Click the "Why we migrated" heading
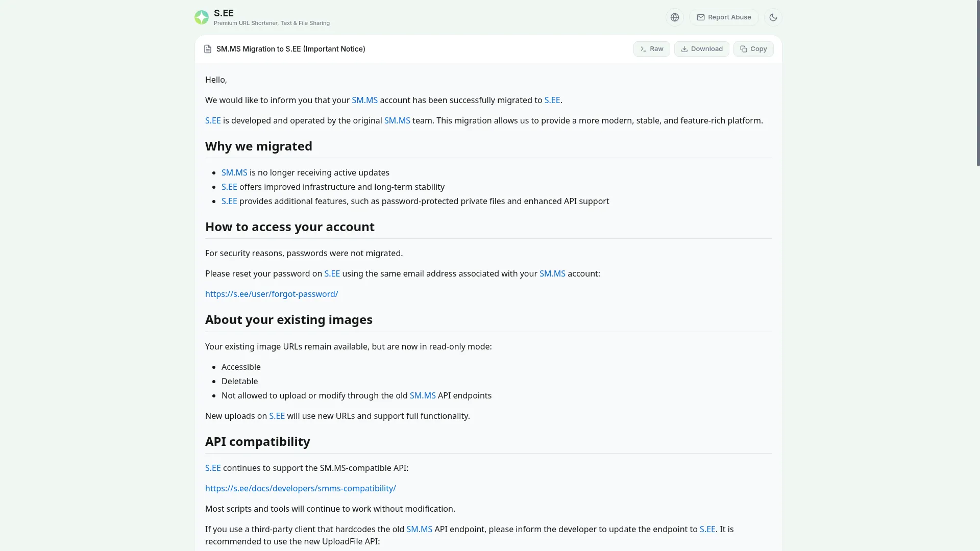Viewport: 980px width, 551px height. (x=259, y=146)
